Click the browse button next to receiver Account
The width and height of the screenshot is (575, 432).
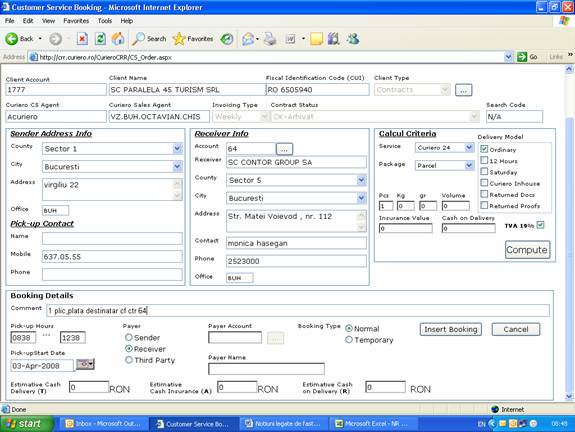pos(284,149)
